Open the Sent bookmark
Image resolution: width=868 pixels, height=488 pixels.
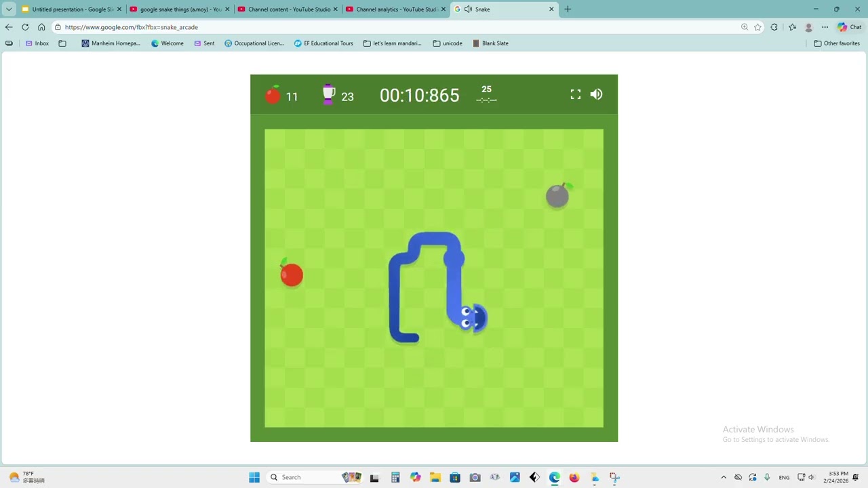(204, 43)
